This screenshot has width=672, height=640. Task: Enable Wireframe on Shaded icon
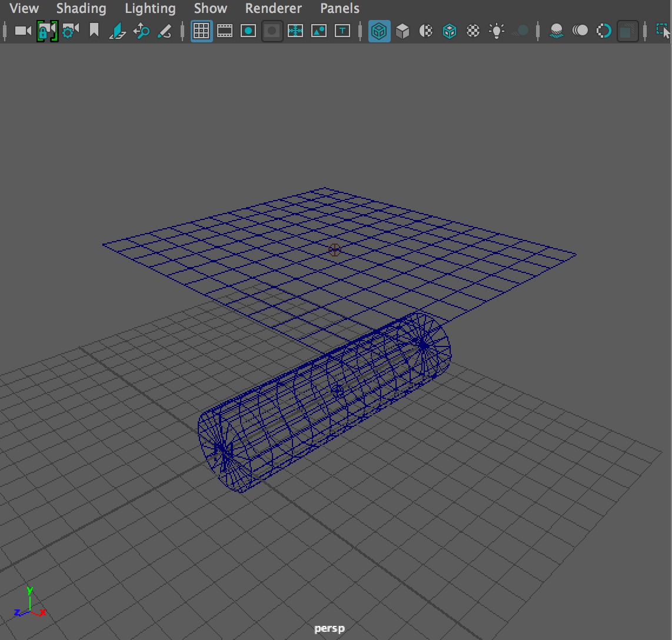click(x=450, y=31)
